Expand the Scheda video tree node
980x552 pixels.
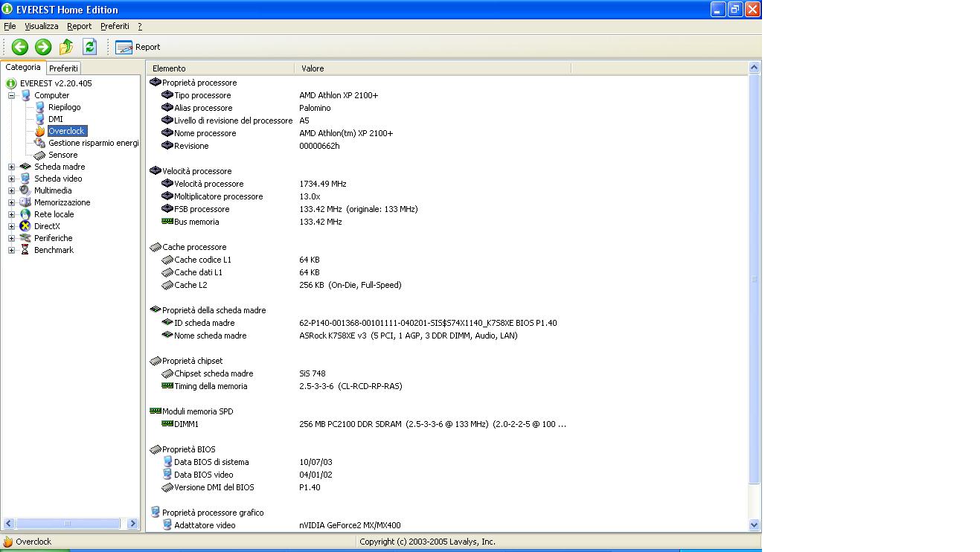[x=11, y=179]
